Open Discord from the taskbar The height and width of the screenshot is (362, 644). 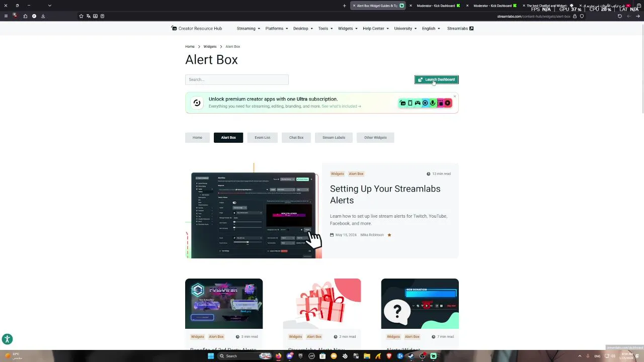tap(289, 356)
